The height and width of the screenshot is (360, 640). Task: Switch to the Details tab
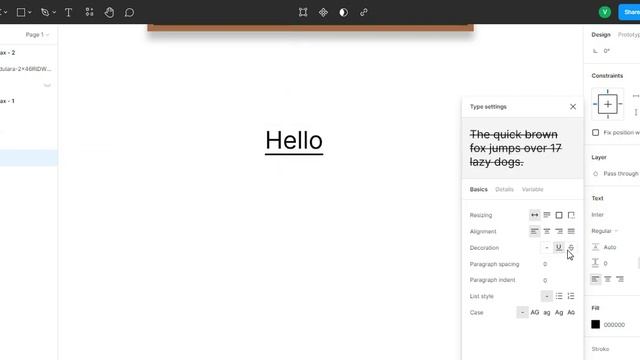tap(504, 189)
